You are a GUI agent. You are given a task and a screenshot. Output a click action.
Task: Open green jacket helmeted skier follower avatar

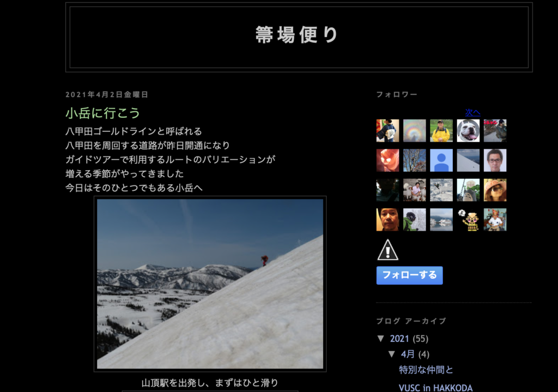(x=415, y=220)
